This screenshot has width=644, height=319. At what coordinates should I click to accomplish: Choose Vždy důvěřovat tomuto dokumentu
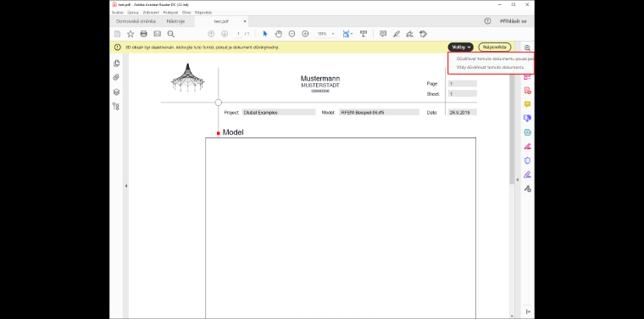(x=491, y=67)
